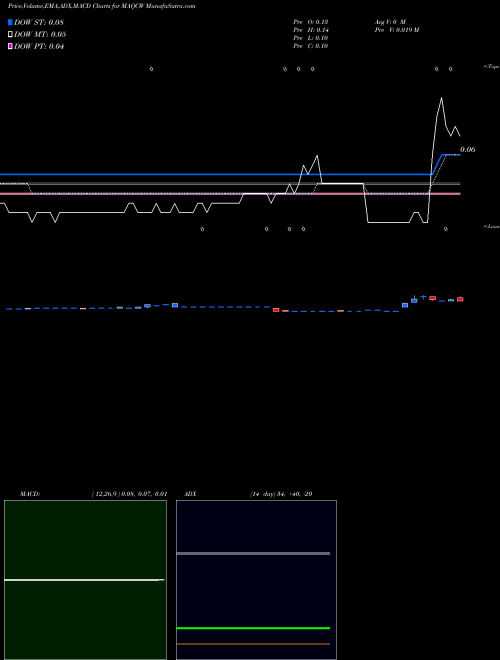Click the green +DI line in ADX panel

253,628
